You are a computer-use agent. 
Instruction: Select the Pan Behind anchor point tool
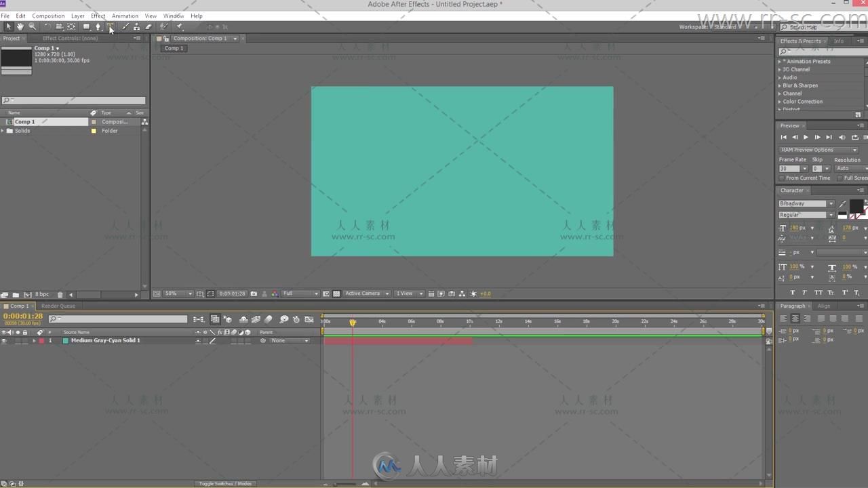pyautogui.click(x=71, y=26)
